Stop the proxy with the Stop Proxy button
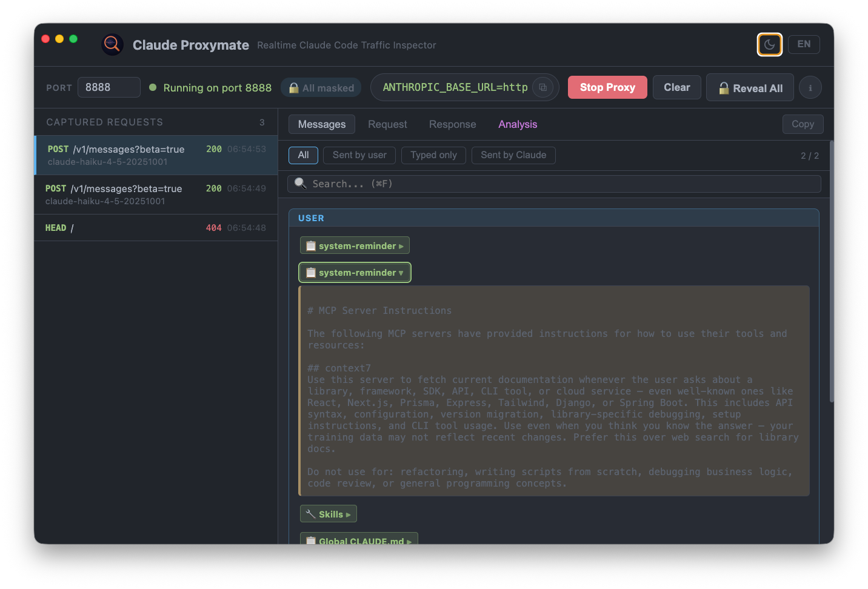This screenshot has height=589, width=868. point(607,87)
